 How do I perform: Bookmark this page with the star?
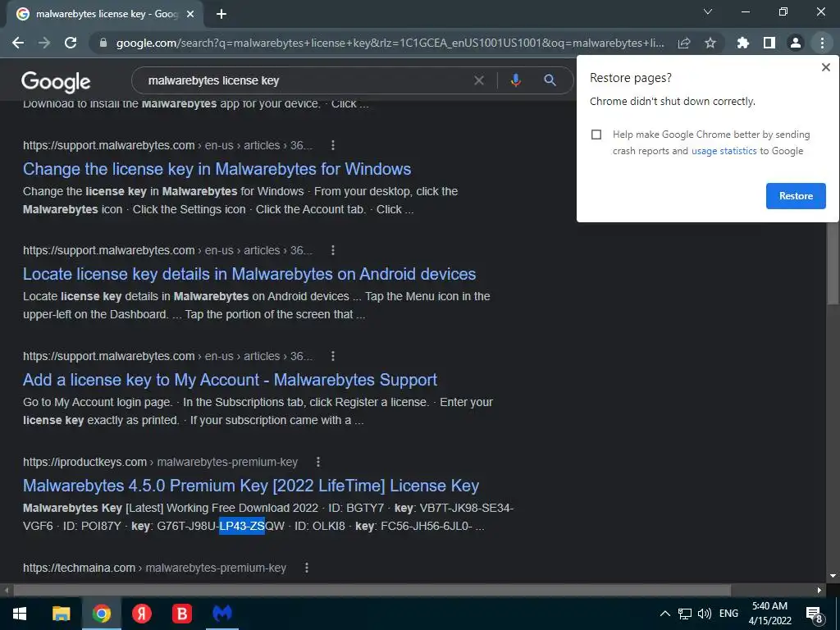(710, 43)
